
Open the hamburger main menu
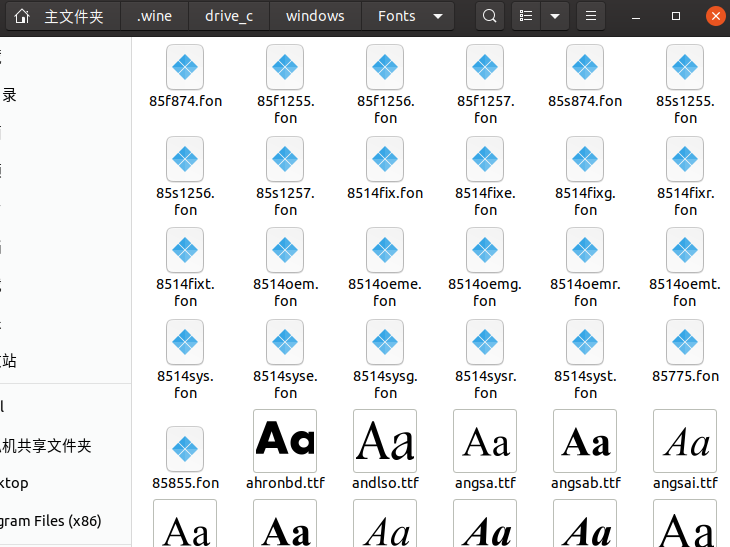(591, 16)
